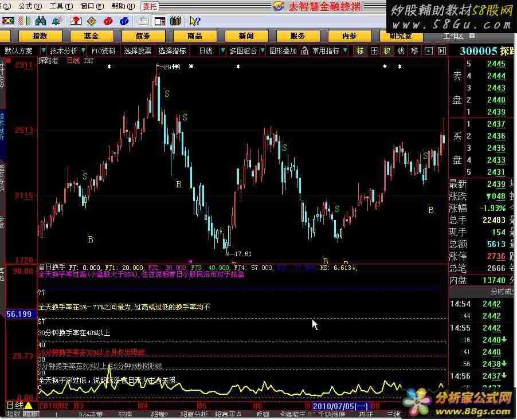
Task: Open the 帮助(H) menu
Action: point(123,6)
